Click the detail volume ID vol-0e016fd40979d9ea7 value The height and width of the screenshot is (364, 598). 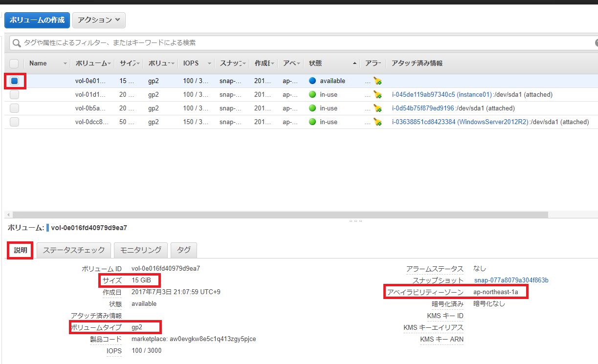tap(166, 269)
